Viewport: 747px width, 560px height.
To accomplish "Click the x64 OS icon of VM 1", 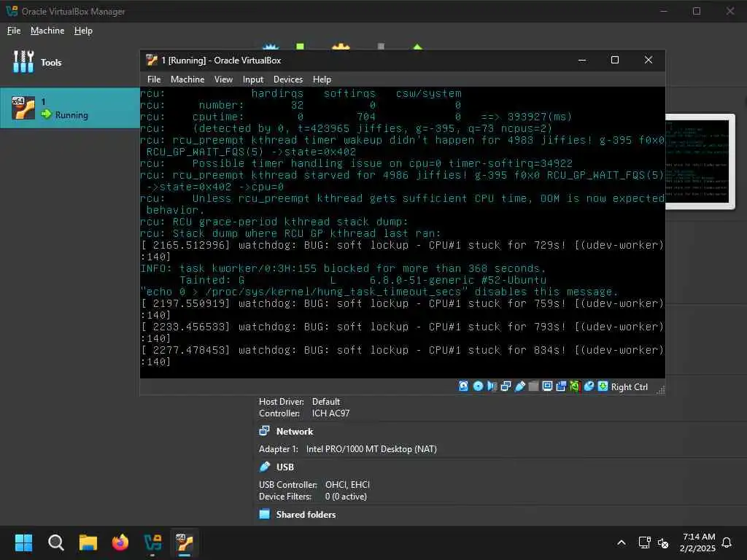I will pos(23,108).
